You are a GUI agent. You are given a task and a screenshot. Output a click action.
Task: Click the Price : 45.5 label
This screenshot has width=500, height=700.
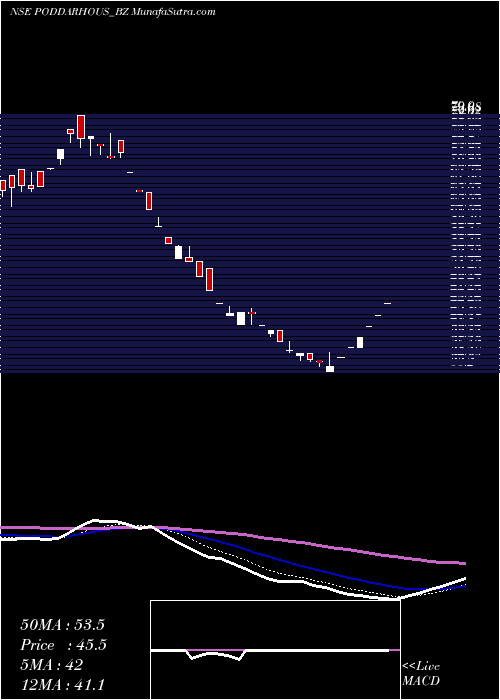[x=63, y=645]
